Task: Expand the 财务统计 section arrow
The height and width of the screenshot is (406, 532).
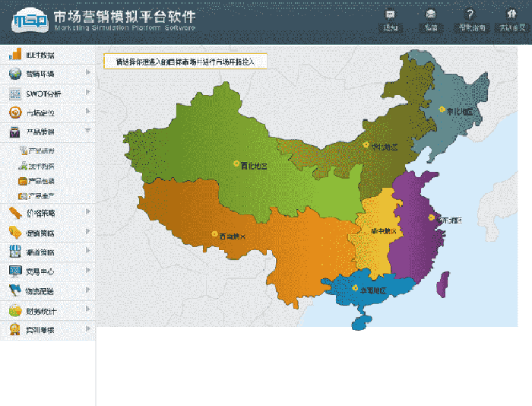Action: 88,310
